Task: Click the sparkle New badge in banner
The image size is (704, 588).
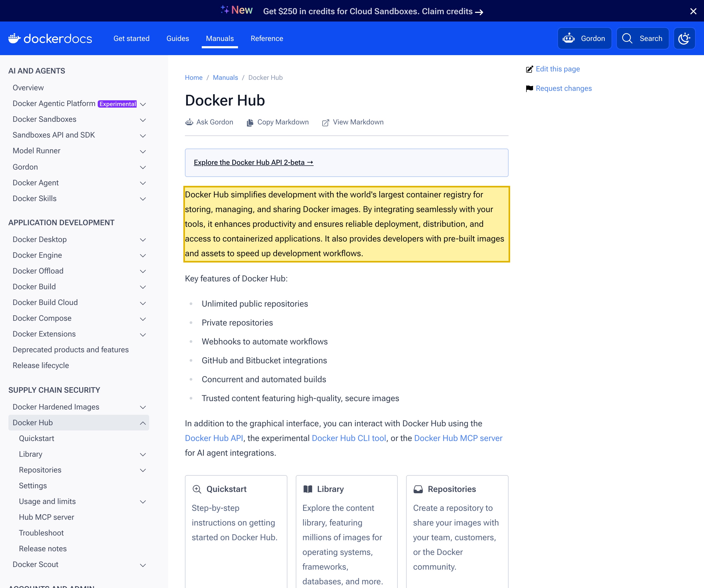Action: 237,10
